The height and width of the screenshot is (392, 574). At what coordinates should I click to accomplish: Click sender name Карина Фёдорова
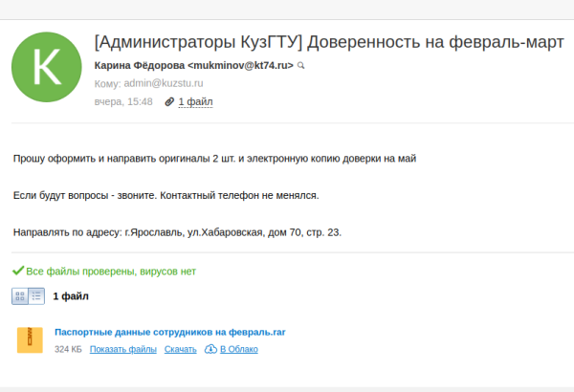tap(140, 65)
